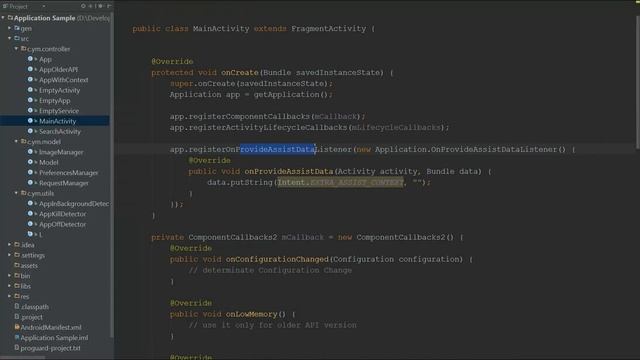Expand the bin folder
640x360 pixels.
[9, 276]
